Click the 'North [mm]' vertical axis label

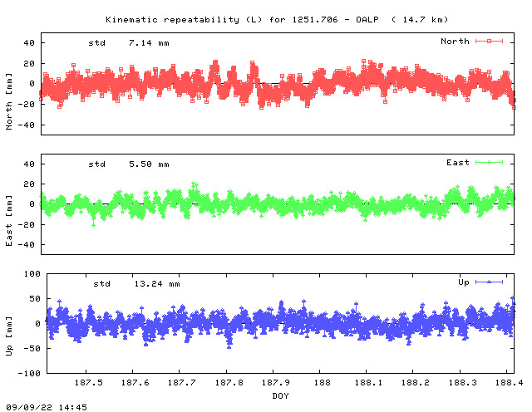(x=9, y=101)
